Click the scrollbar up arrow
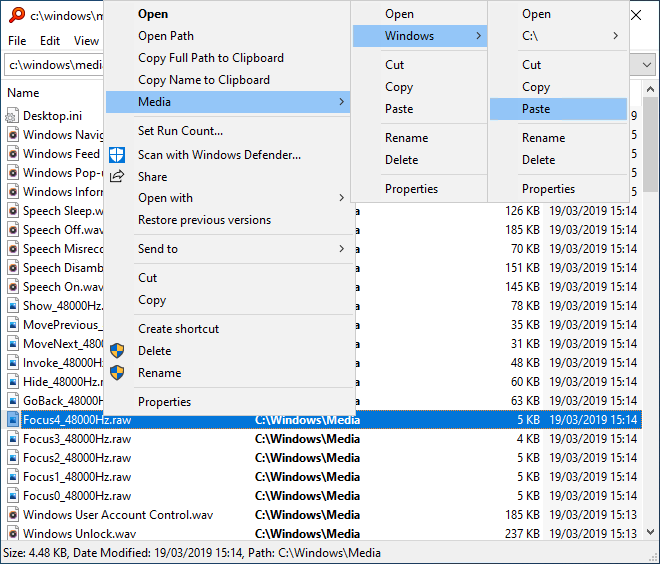The width and height of the screenshot is (660, 564). [650, 89]
